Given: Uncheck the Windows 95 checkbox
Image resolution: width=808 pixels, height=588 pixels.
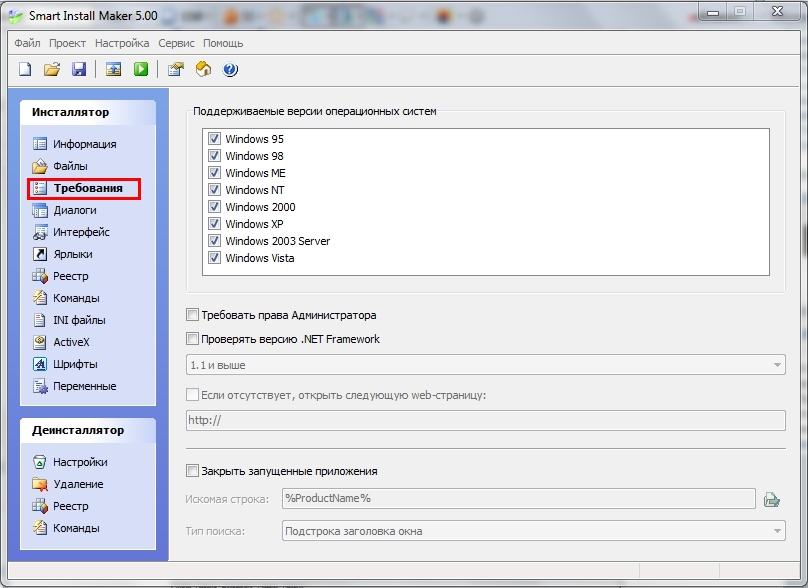Looking at the screenshot, I should click(214, 139).
